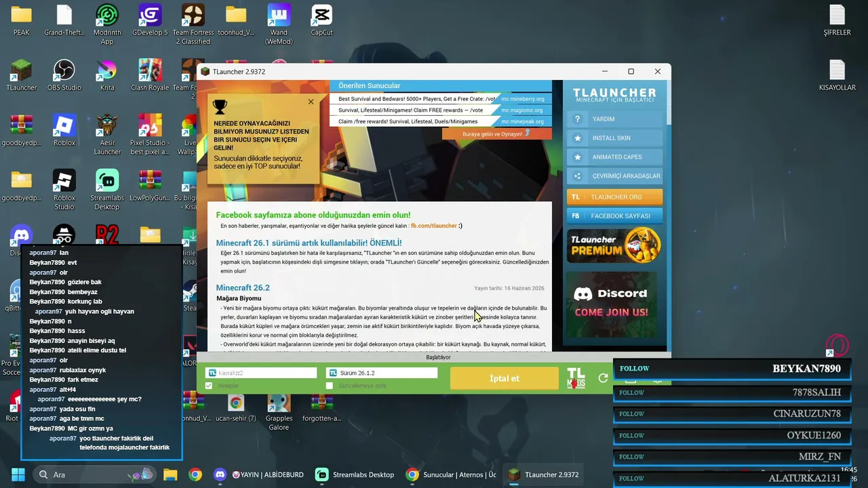Click the TLAUNCHER.ORG button
Viewport: 868px width, 488px height.
(x=615, y=197)
